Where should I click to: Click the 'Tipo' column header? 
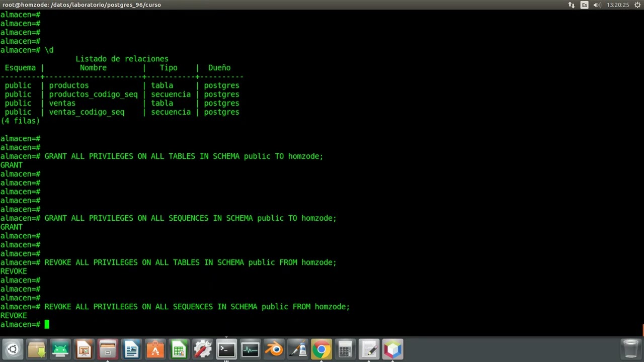pos(169,68)
